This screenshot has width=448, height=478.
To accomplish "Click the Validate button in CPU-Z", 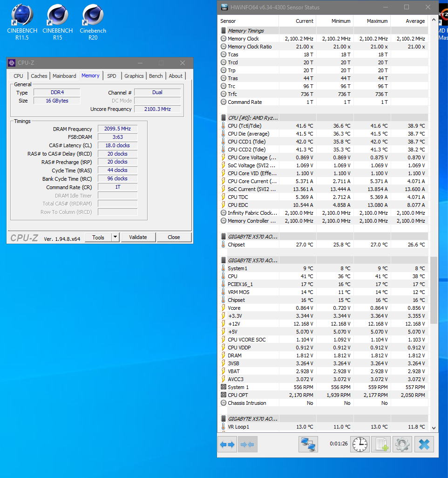I will 138,237.
